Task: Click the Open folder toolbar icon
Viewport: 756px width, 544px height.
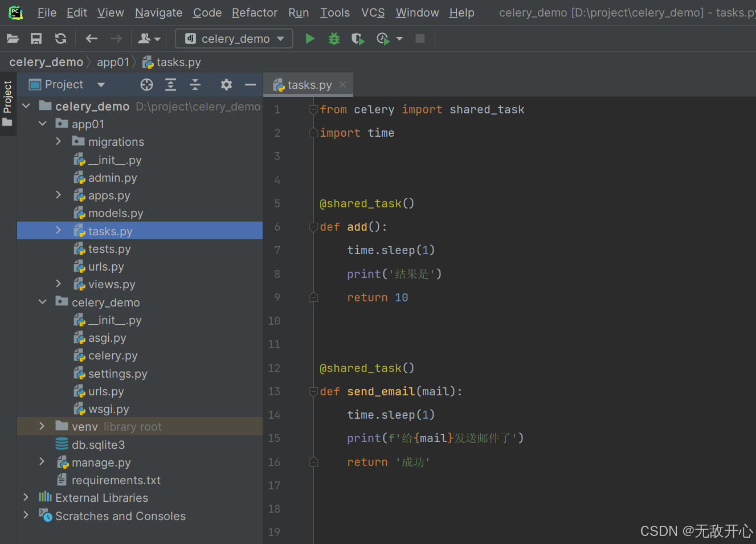Action: [x=13, y=39]
